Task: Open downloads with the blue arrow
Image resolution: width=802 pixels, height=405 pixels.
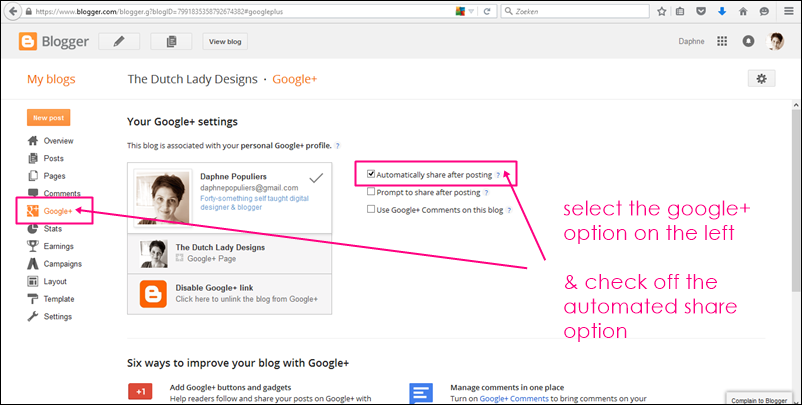Action: point(722,11)
